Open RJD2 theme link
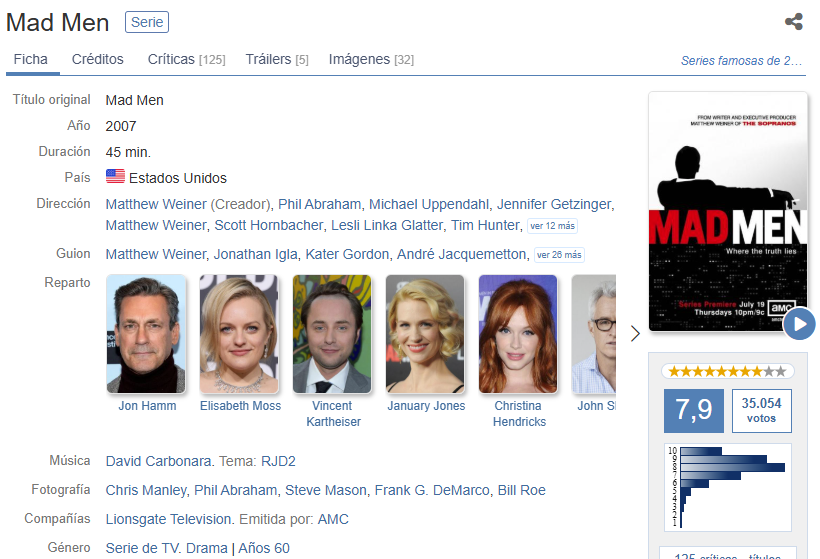 278,461
